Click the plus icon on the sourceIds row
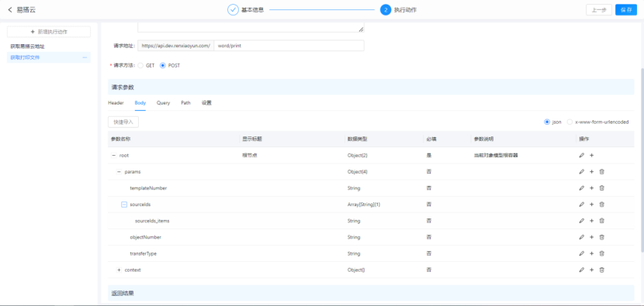This screenshot has height=306, width=644. (591, 205)
